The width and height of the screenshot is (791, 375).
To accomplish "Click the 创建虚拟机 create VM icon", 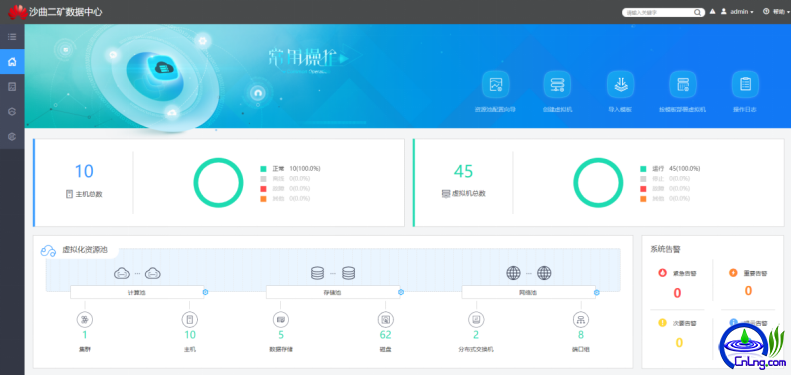I will point(557,84).
